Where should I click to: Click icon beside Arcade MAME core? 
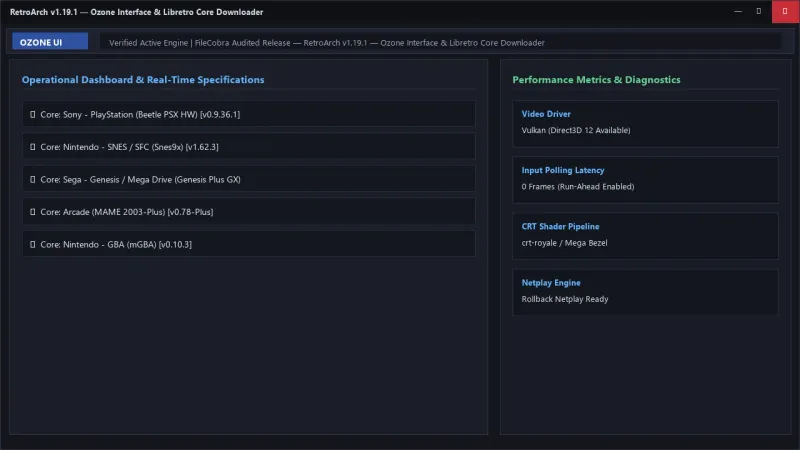[33, 212]
